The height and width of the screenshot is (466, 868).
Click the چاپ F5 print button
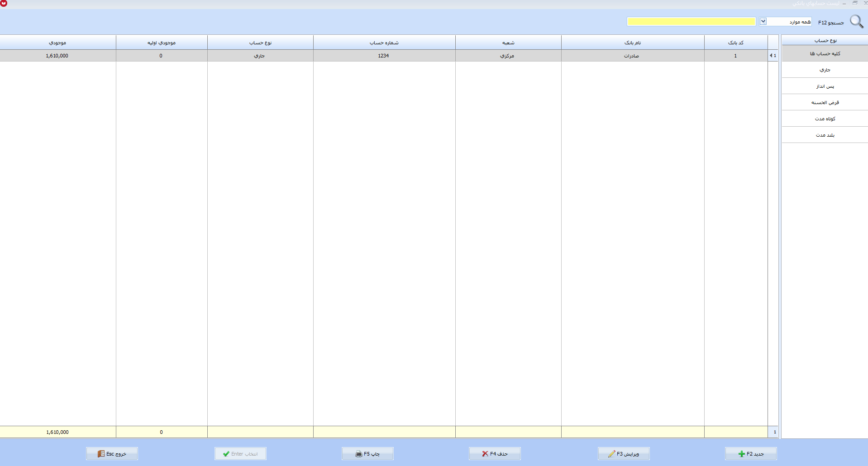(x=367, y=453)
